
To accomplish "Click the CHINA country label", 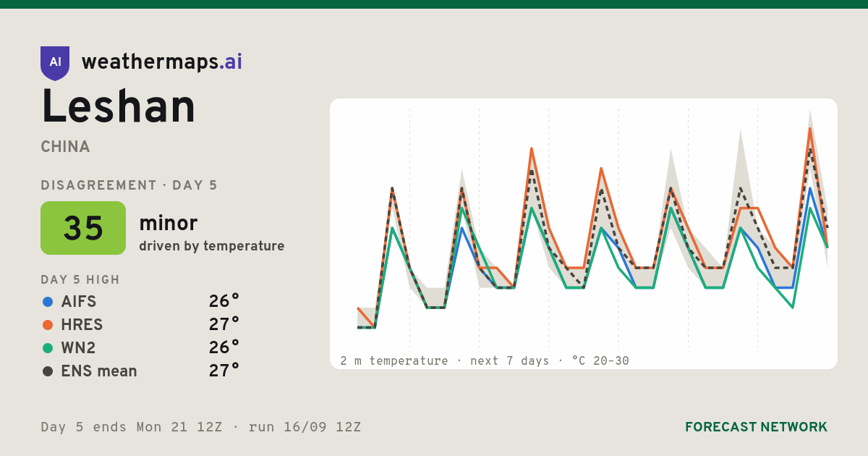I will 66,147.
